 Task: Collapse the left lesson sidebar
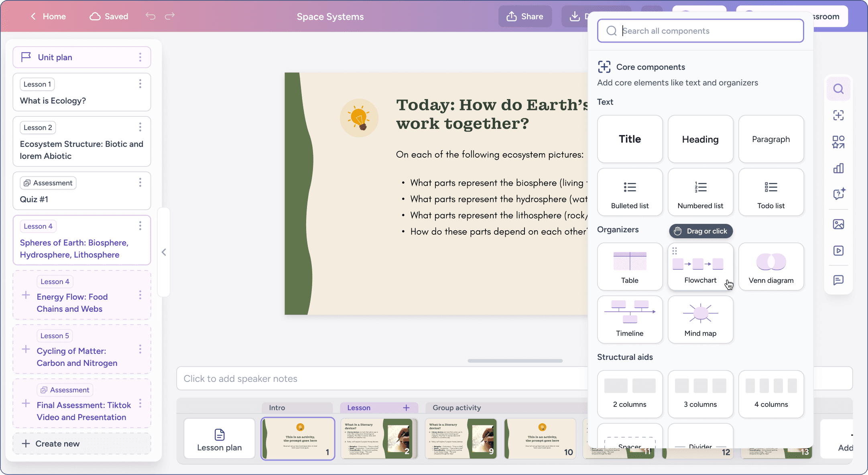click(164, 252)
